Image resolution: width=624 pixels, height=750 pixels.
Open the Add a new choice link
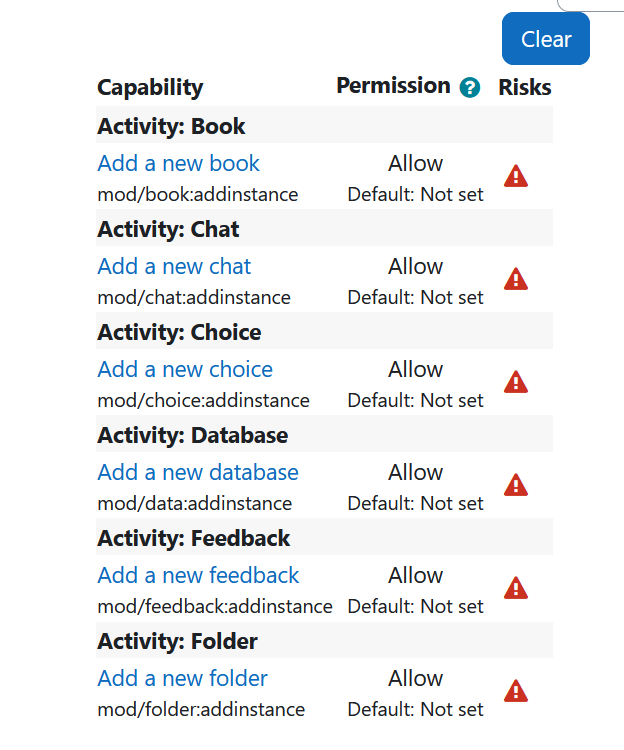(x=185, y=369)
